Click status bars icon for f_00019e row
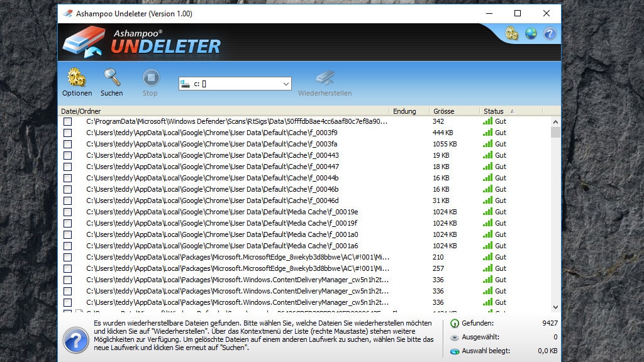The image size is (644, 362). pyautogui.click(x=487, y=212)
